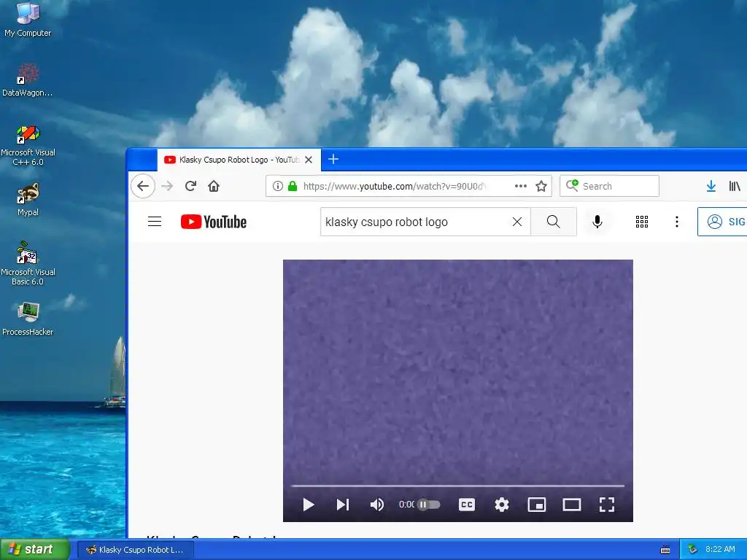Toggle the autoplay switch
The height and width of the screenshot is (560, 747).
428,505
